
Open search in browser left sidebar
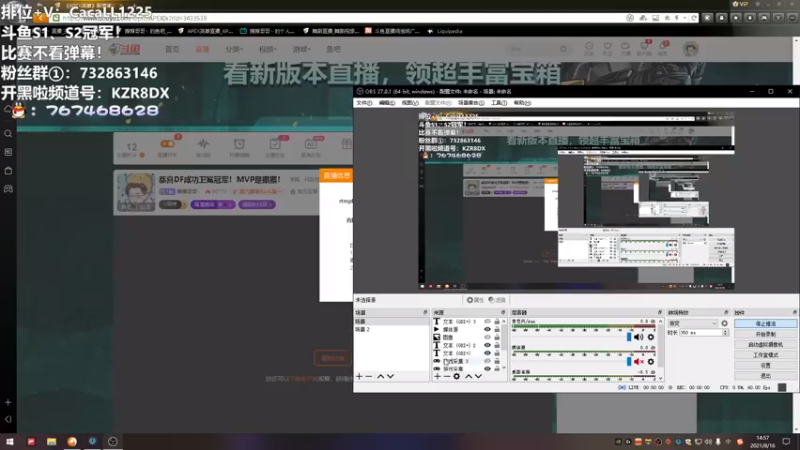click(8, 134)
